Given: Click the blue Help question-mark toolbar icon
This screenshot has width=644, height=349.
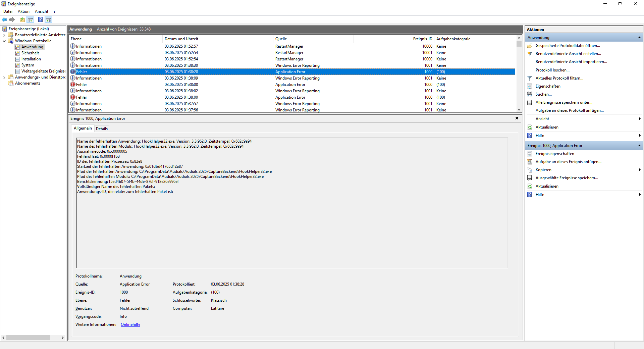Looking at the screenshot, I should tap(40, 19).
